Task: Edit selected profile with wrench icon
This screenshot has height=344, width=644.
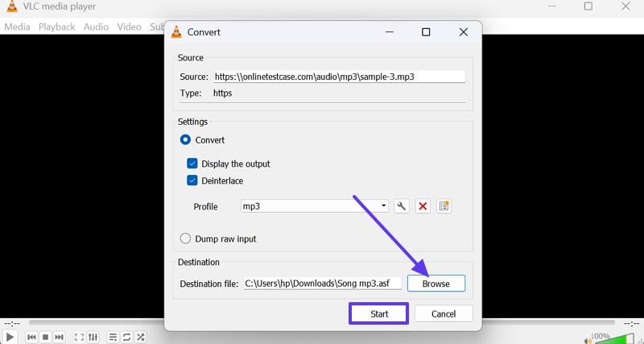Action: [401, 206]
